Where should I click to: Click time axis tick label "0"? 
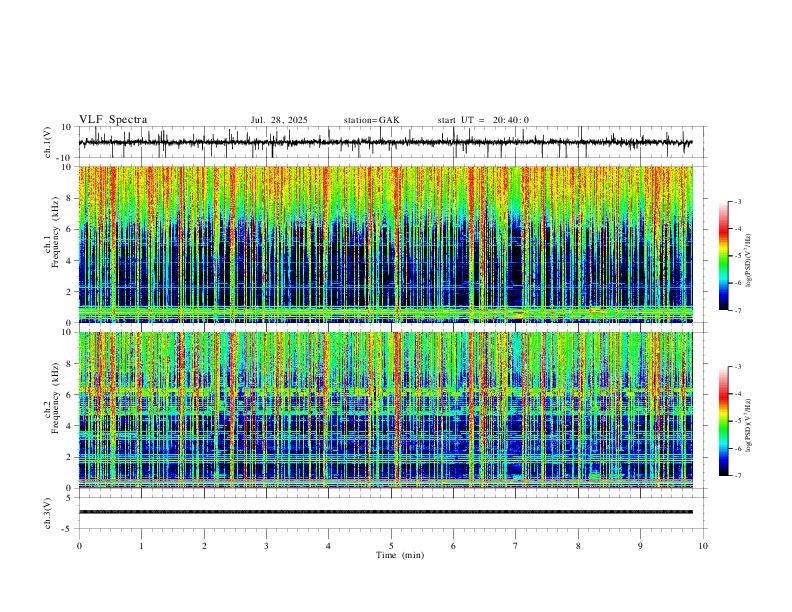79,546
